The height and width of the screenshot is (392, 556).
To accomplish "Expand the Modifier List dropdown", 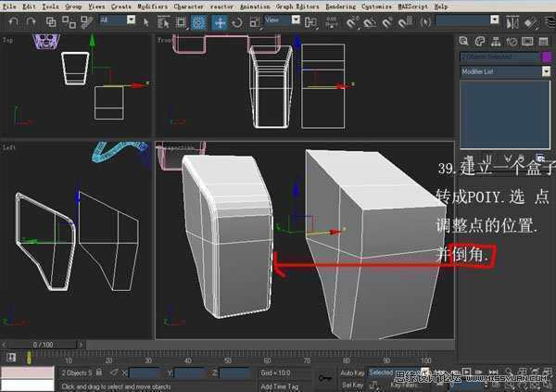I will click(546, 71).
